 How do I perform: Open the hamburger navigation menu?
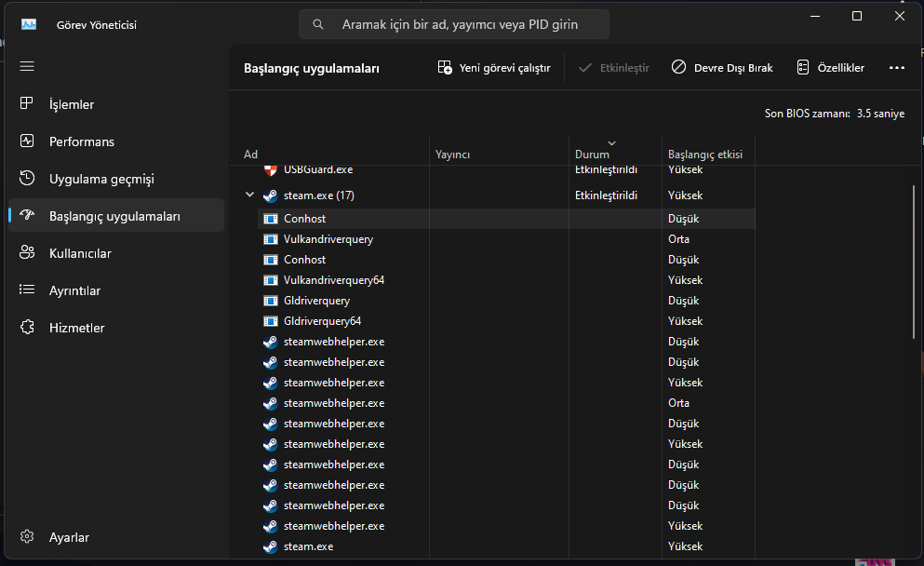pyautogui.click(x=27, y=66)
